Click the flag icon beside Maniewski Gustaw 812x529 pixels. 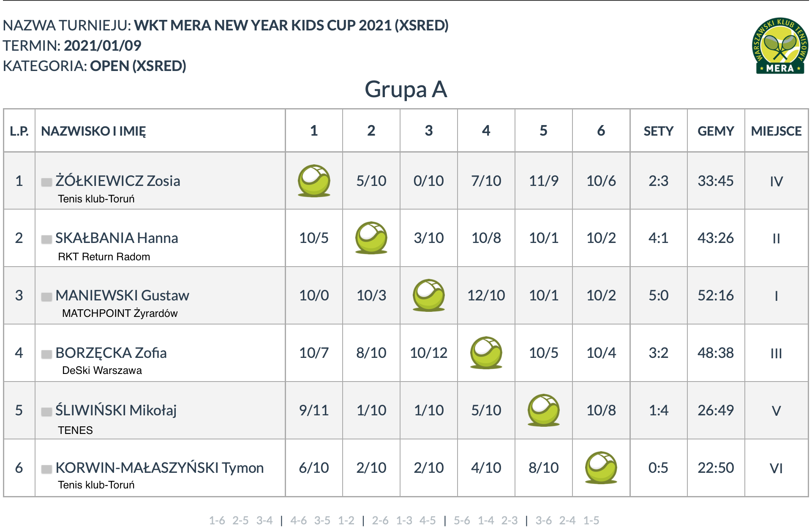pyautogui.click(x=46, y=297)
